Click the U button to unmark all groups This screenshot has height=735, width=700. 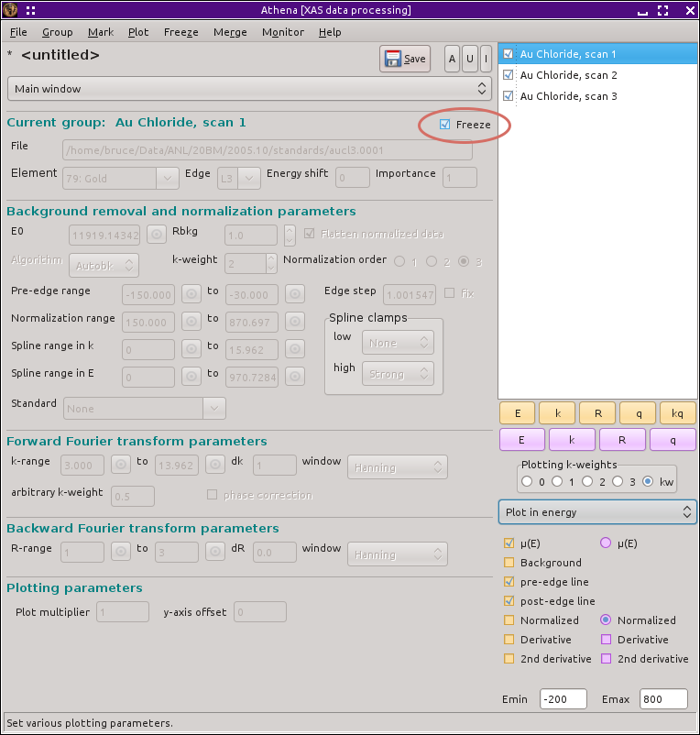pyautogui.click(x=469, y=59)
